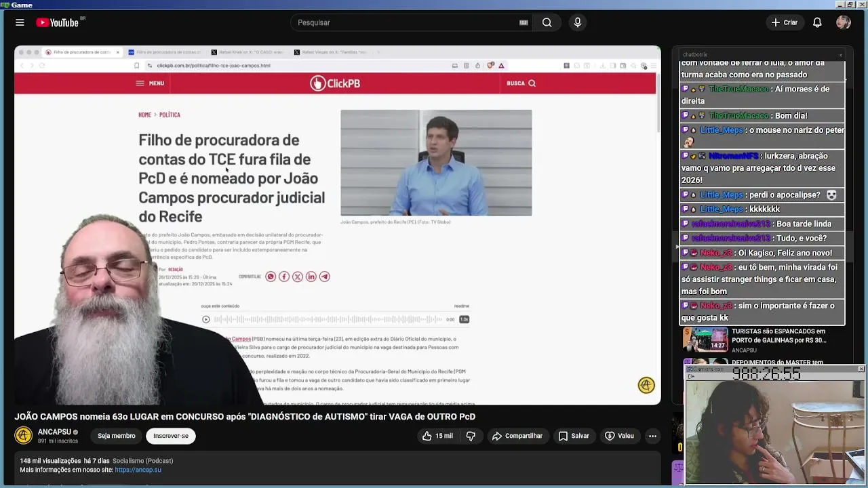Viewport: 868px width, 488px height.
Task: Select the JOÃO CAMPOS video title text
Action: (x=245, y=417)
